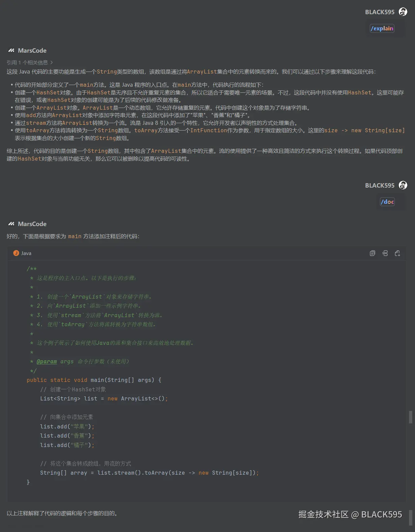Click the line 好的，下面是根据要求为 main
This screenshot has width=415, height=532.
point(73,236)
